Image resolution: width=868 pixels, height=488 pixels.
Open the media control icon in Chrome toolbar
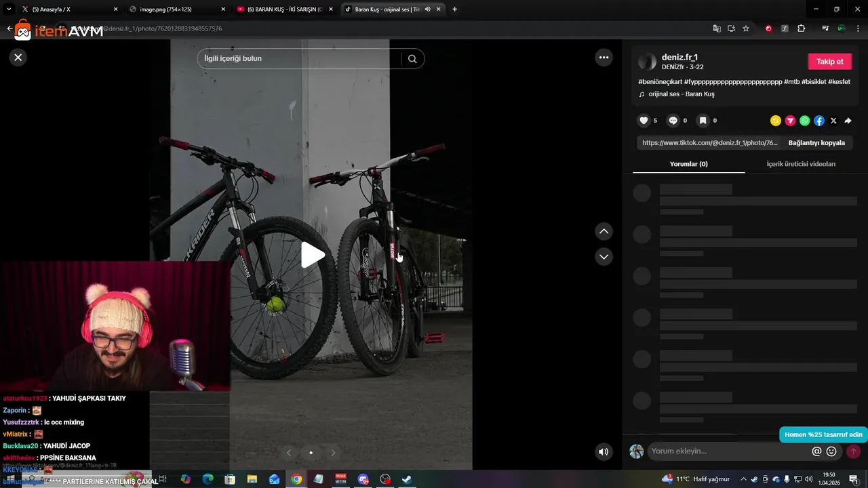(x=825, y=28)
